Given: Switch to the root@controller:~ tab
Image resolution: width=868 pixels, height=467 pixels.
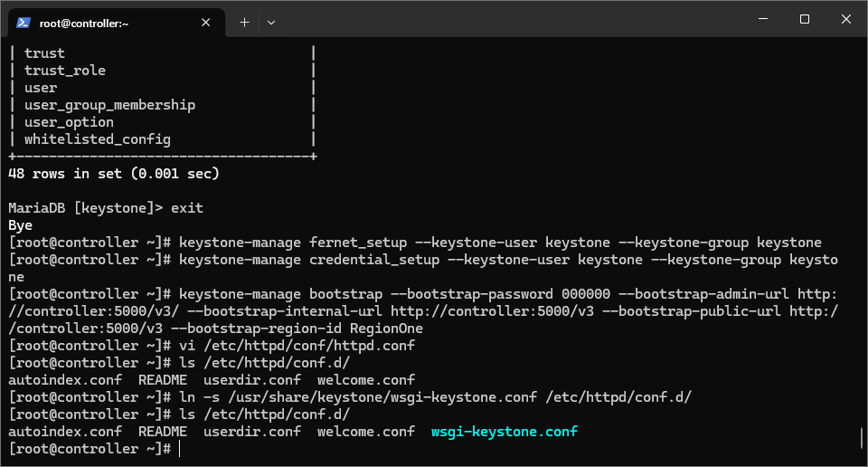Looking at the screenshot, I should click(99, 23).
